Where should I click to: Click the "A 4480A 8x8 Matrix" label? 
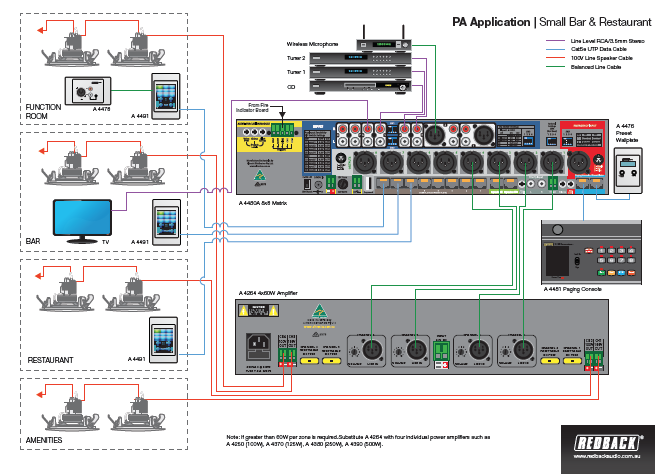coord(263,203)
